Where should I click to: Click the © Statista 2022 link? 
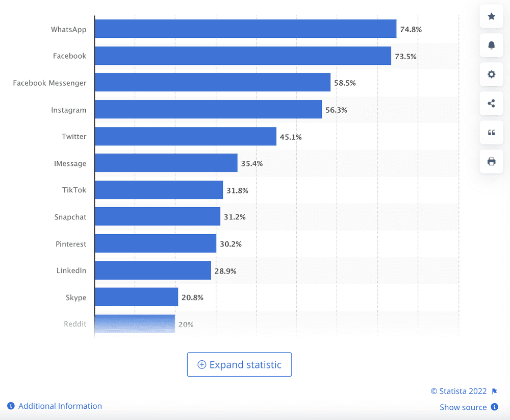458,391
